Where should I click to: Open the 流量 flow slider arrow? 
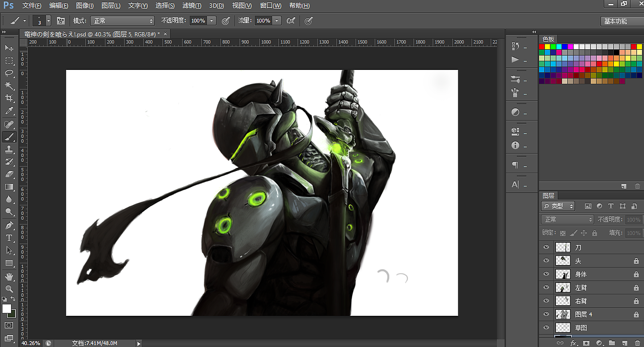(x=277, y=21)
